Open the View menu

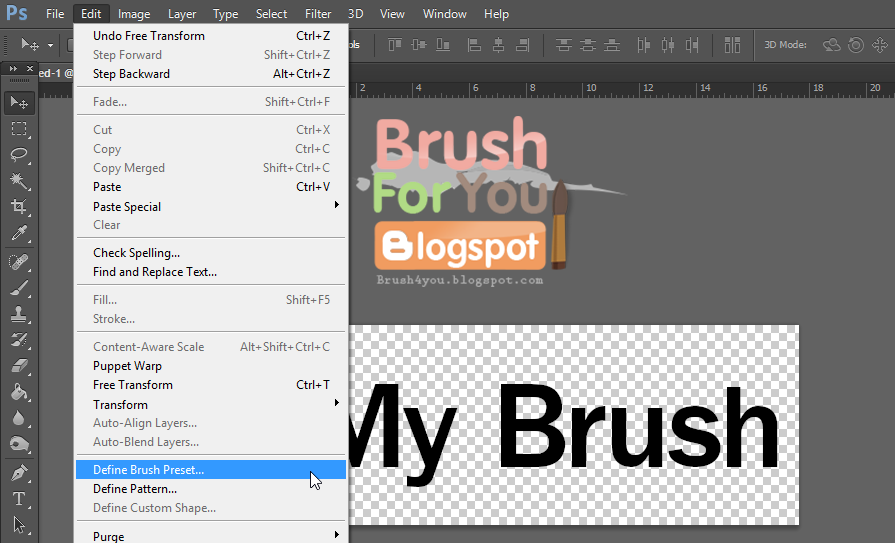click(x=392, y=14)
